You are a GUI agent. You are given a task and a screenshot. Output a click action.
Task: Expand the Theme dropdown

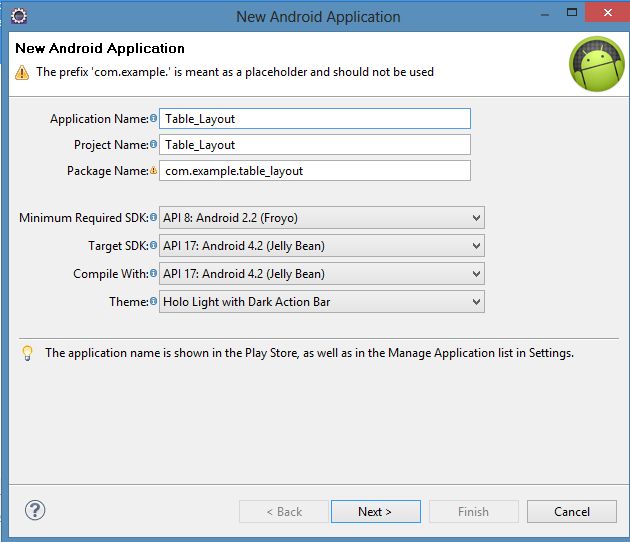[x=321, y=302]
